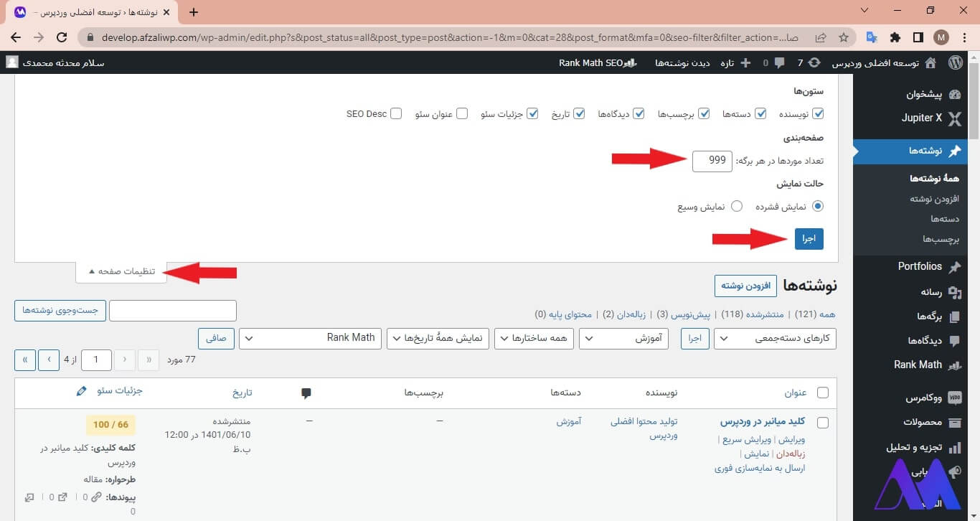Image resolution: width=980 pixels, height=521 pixels.
Task: Click اجرا button under display mode options
Action: pyautogui.click(x=809, y=239)
